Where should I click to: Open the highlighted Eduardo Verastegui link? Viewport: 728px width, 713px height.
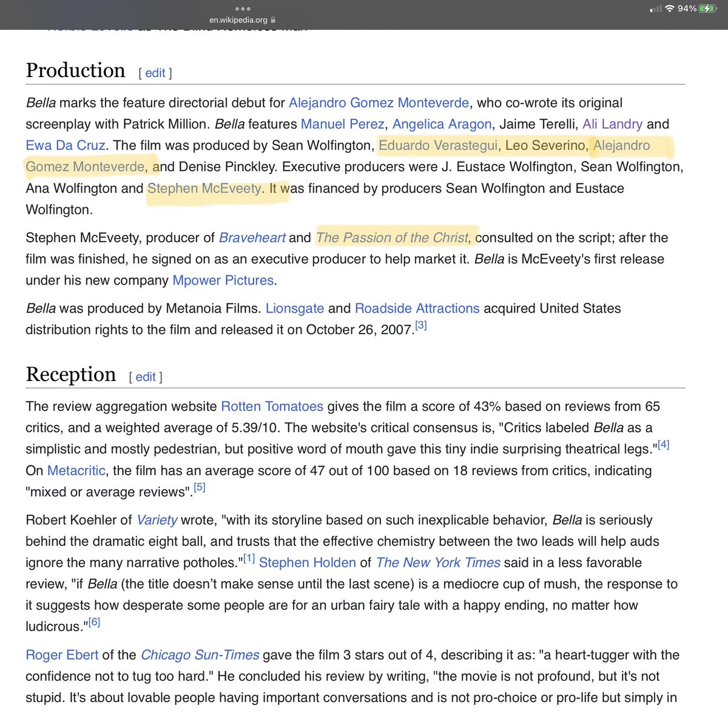[439, 145]
